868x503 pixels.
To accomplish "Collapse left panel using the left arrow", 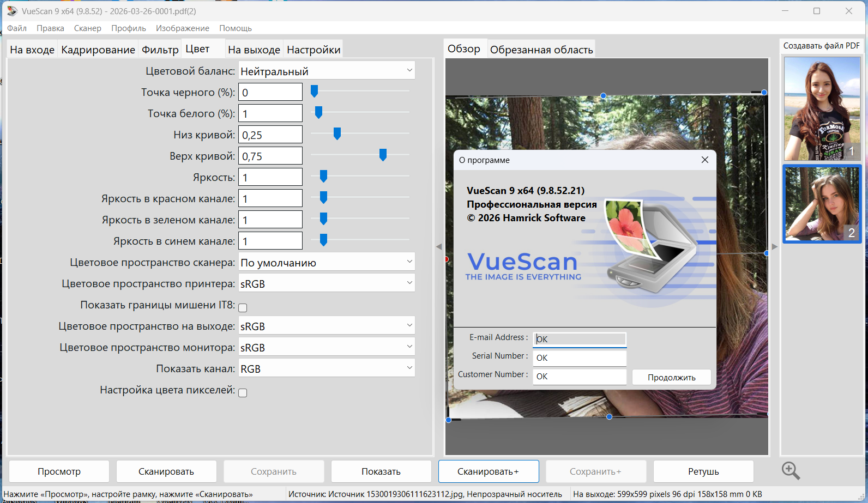I will tap(439, 246).
